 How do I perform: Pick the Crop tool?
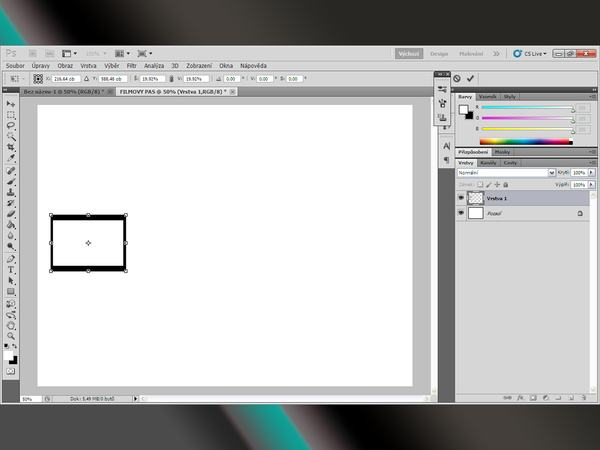(11, 147)
